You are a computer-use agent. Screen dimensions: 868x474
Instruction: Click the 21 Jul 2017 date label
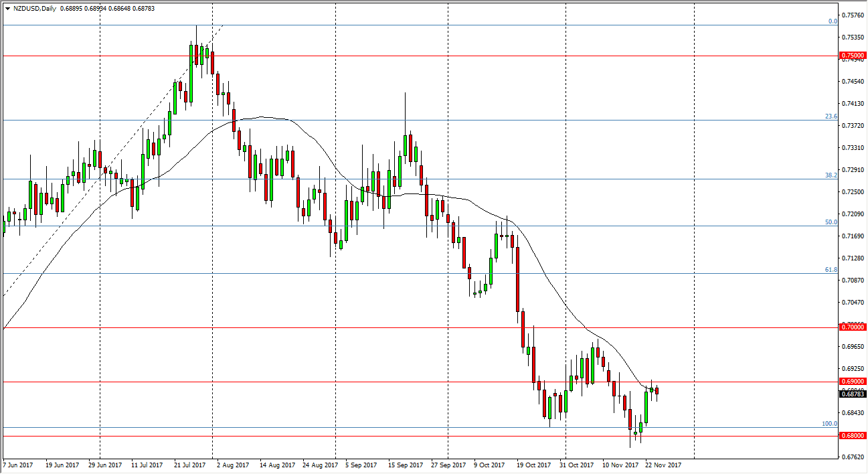pos(190,465)
